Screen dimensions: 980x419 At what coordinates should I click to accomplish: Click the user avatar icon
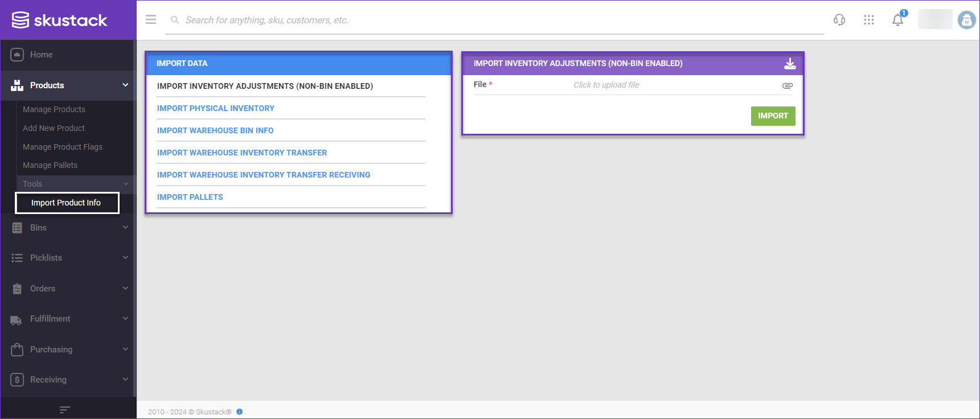966,20
